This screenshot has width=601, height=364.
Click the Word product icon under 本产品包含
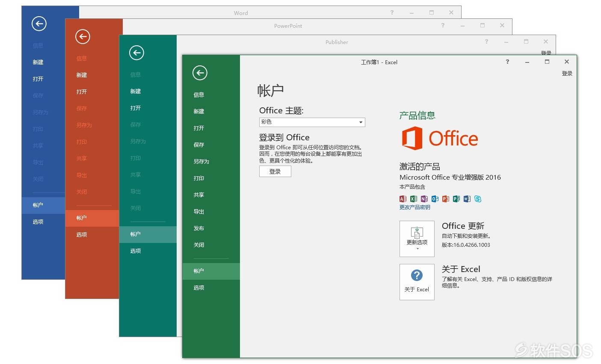click(467, 199)
